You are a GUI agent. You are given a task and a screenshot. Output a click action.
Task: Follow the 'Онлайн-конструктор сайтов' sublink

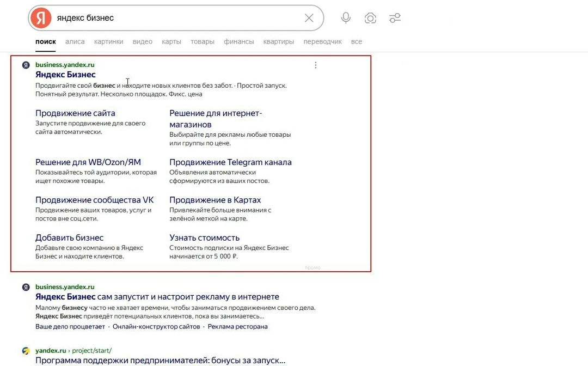[x=156, y=327]
